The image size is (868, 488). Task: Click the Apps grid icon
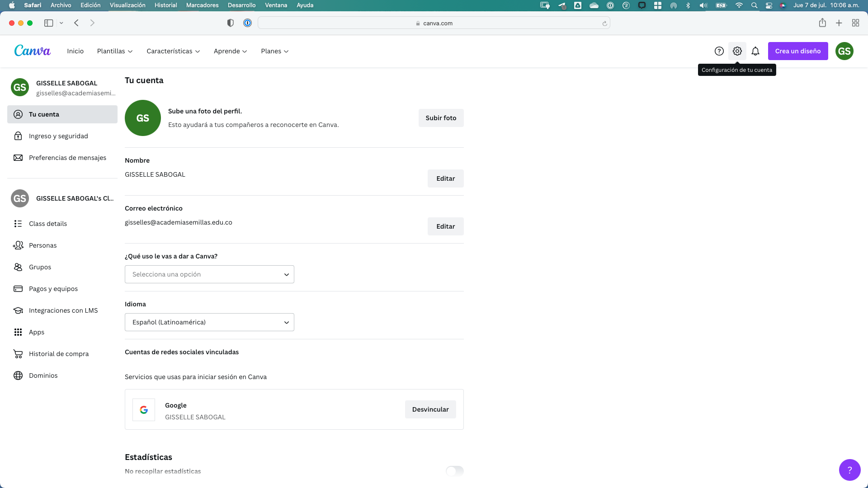18,332
